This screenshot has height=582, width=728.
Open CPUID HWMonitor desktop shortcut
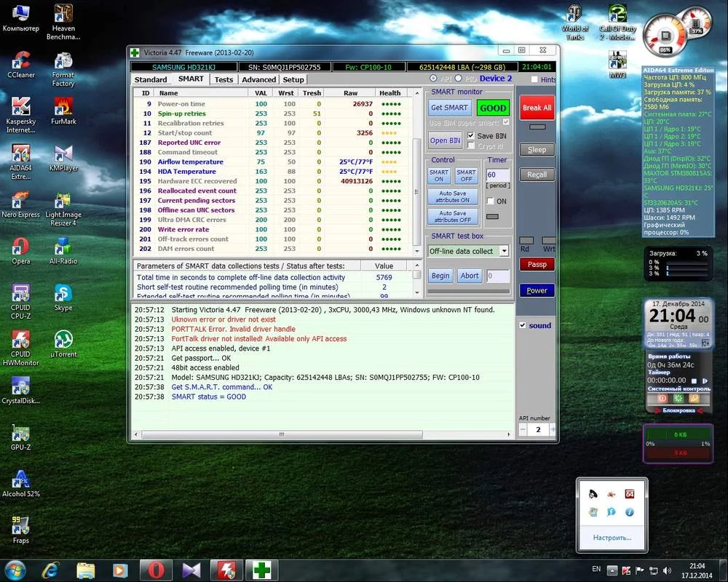pos(21,340)
